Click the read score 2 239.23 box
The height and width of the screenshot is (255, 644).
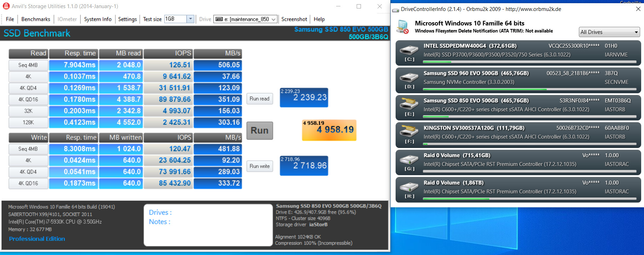(304, 97)
